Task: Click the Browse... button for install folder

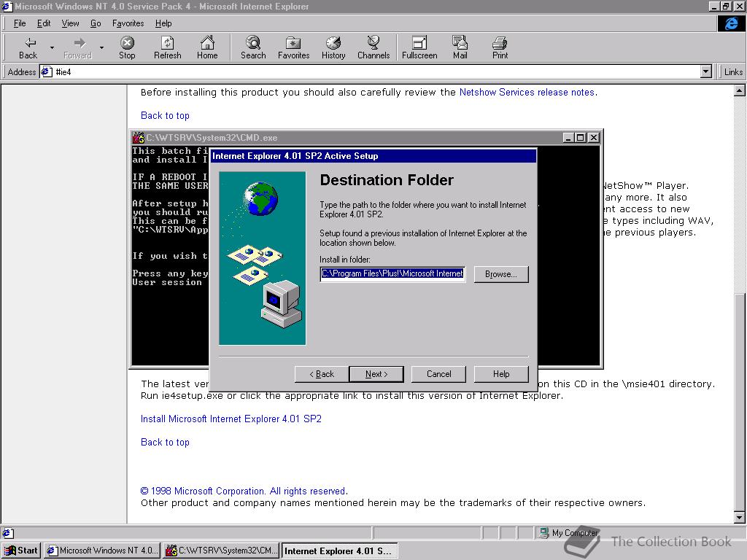Action: (x=501, y=274)
